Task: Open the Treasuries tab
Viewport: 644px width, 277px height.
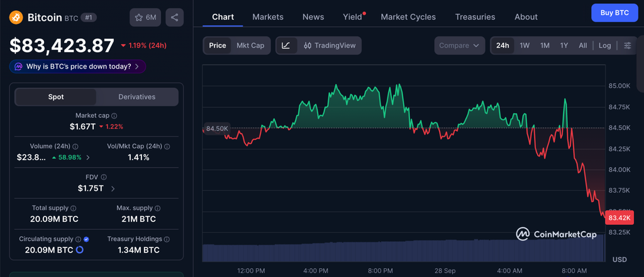Action: coord(475,17)
